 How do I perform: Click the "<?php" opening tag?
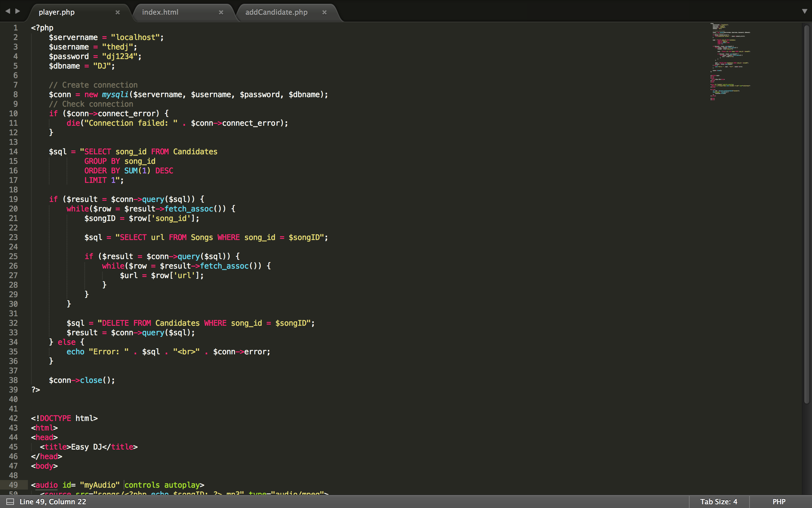[x=42, y=28]
